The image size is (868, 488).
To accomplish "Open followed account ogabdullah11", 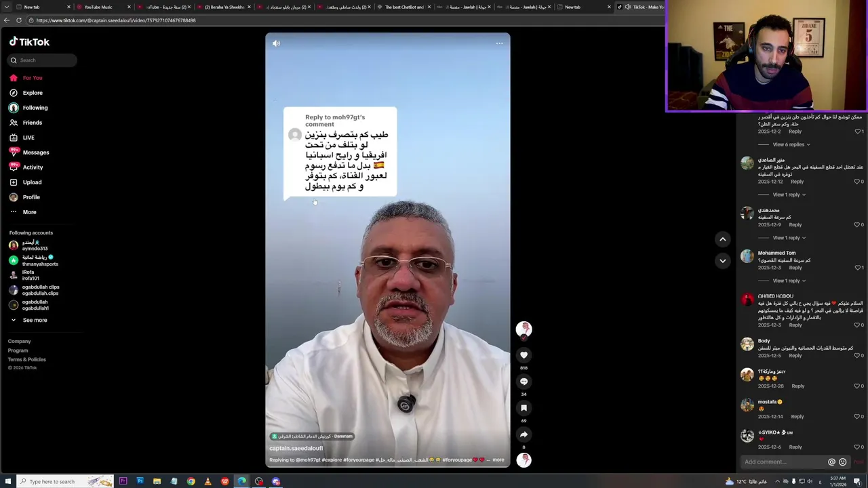I will coord(34,305).
